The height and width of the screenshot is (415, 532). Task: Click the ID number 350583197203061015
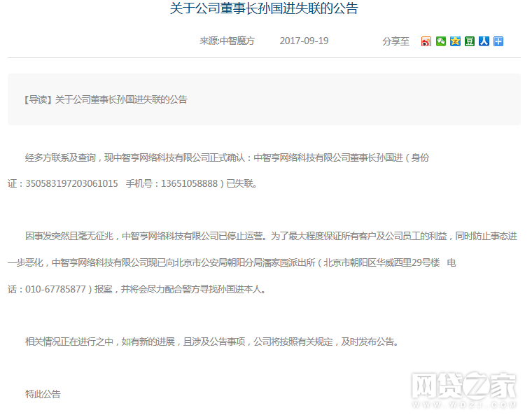click(x=71, y=184)
